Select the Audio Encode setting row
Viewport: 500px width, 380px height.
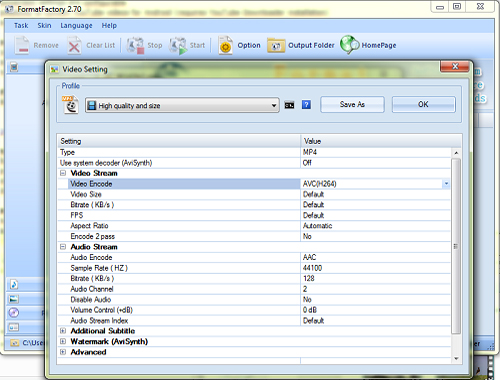click(254, 257)
